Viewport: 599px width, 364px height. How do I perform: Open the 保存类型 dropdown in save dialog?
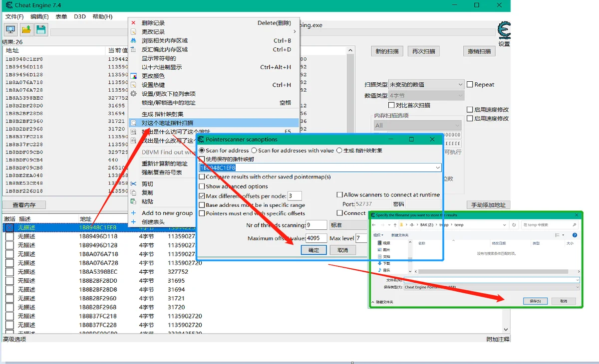coord(492,287)
